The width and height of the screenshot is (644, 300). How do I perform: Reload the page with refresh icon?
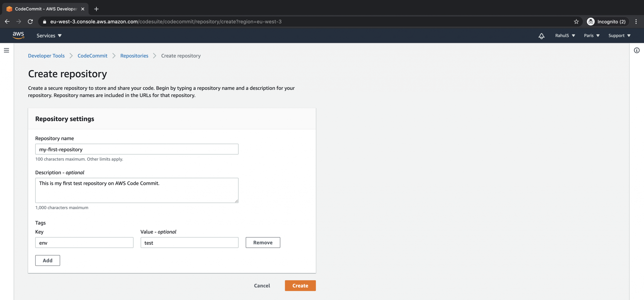click(30, 22)
